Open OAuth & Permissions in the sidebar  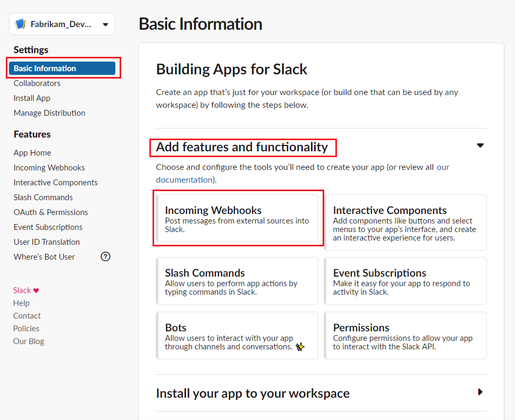50,212
